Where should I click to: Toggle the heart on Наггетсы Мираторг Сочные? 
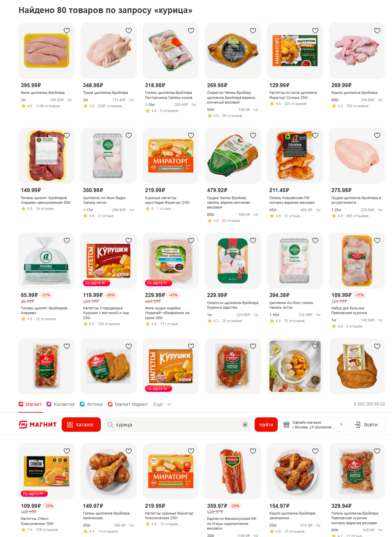pos(315,31)
